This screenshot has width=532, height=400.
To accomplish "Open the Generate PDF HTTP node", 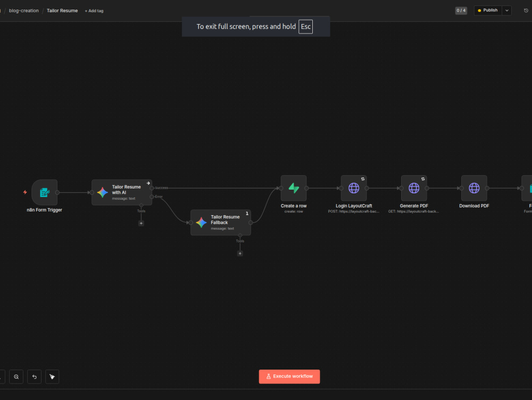I will click(414, 188).
